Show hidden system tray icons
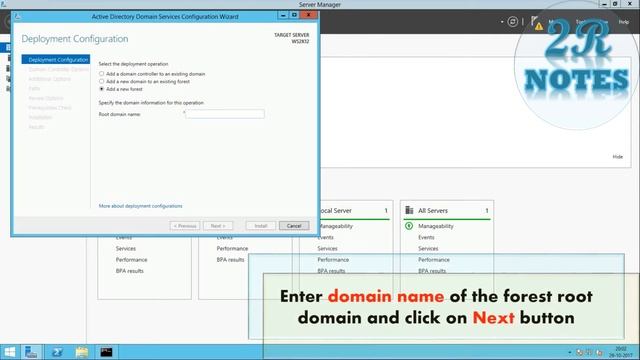This screenshot has width=640, height=360. tap(570, 352)
